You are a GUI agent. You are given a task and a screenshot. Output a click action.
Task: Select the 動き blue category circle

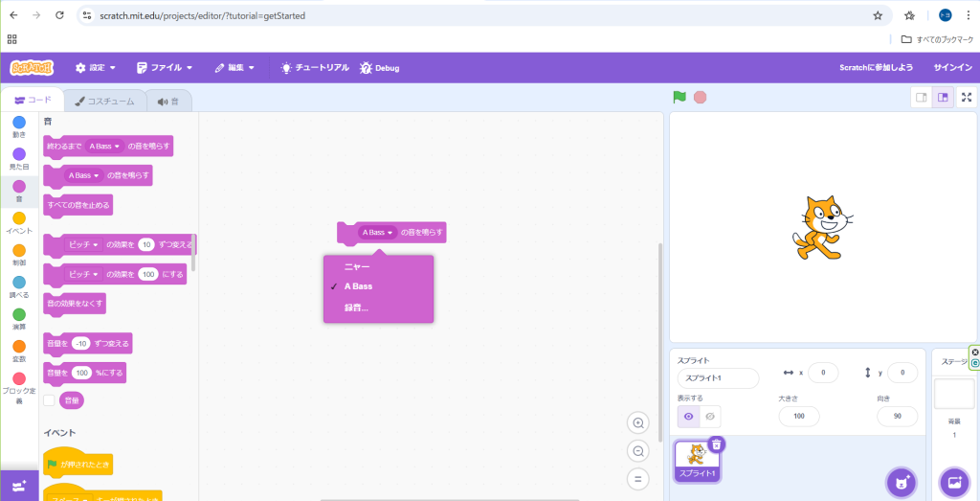point(19,123)
